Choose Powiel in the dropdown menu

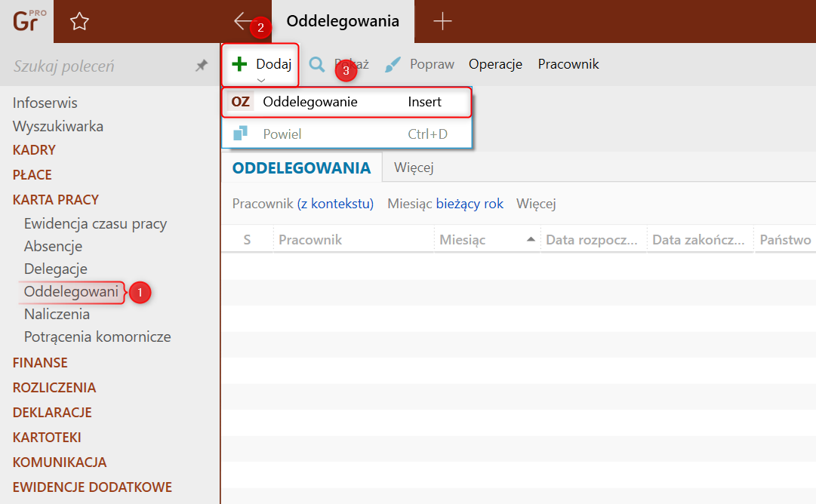[x=347, y=134]
